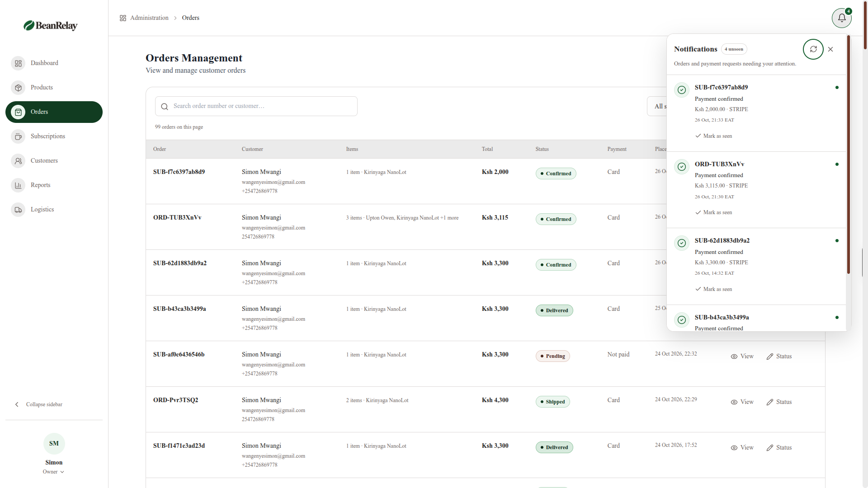Focus the order search field

pos(256,106)
